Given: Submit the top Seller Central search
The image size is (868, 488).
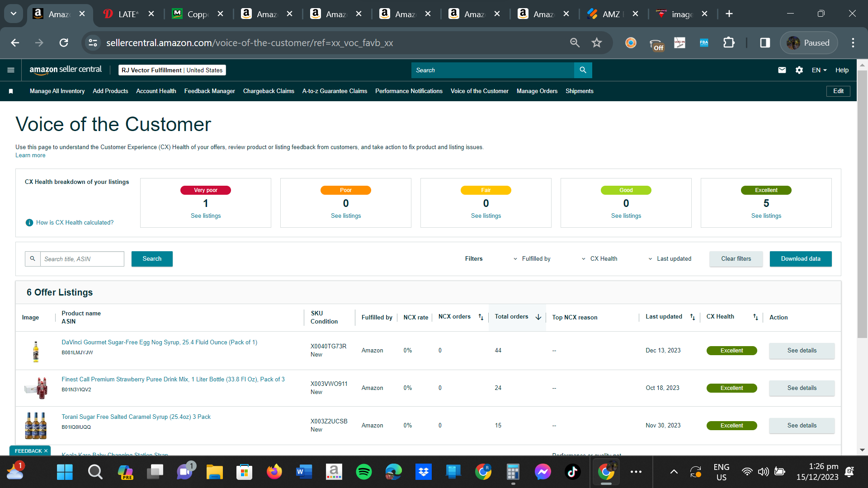Looking at the screenshot, I should 583,70.
